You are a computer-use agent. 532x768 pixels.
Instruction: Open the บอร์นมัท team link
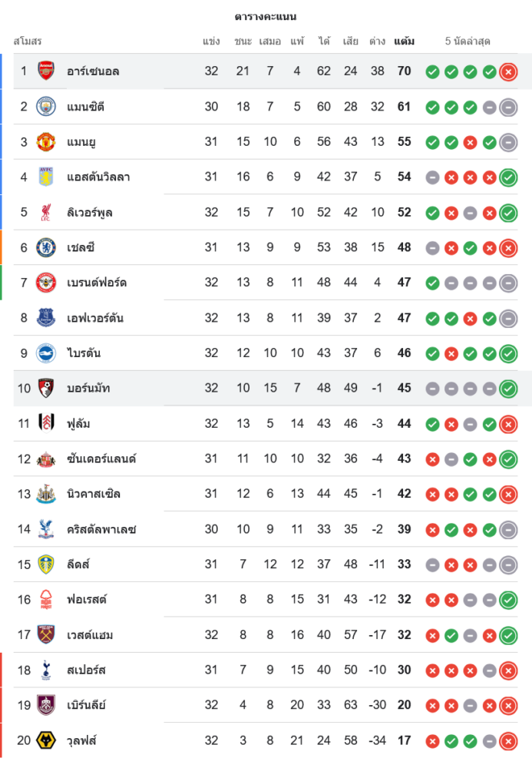click(88, 389)
